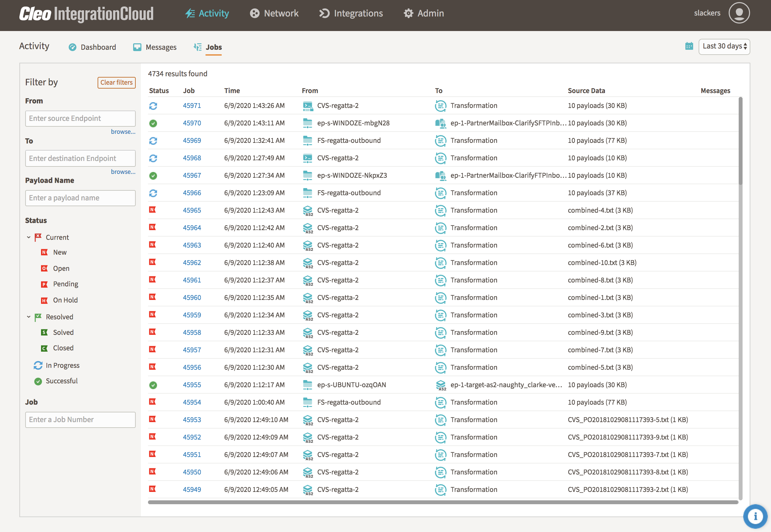771x532 pixels.
Task: Click New status flag for job 45949
Action: click(x=153, y=489)
